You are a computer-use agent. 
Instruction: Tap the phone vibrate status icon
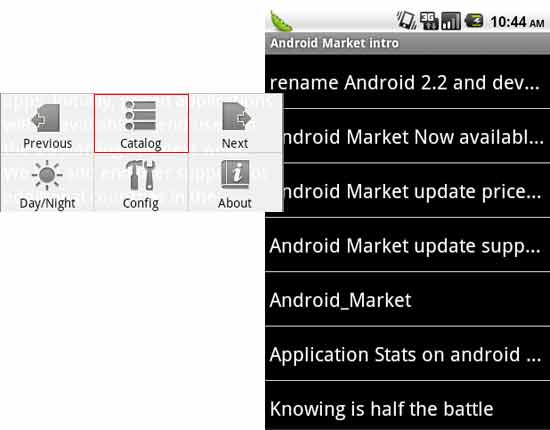(406, 20)
